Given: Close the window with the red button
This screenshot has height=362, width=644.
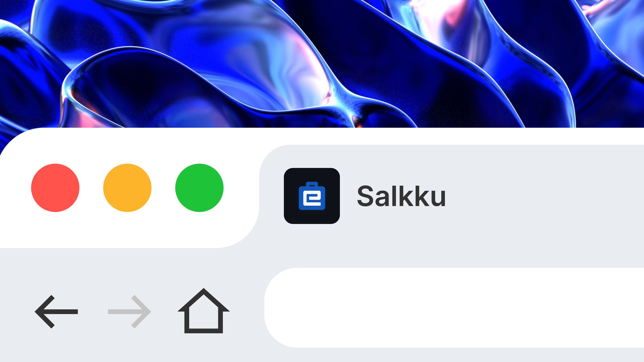Looking at the screenshot, I should [x=55, y=188].
